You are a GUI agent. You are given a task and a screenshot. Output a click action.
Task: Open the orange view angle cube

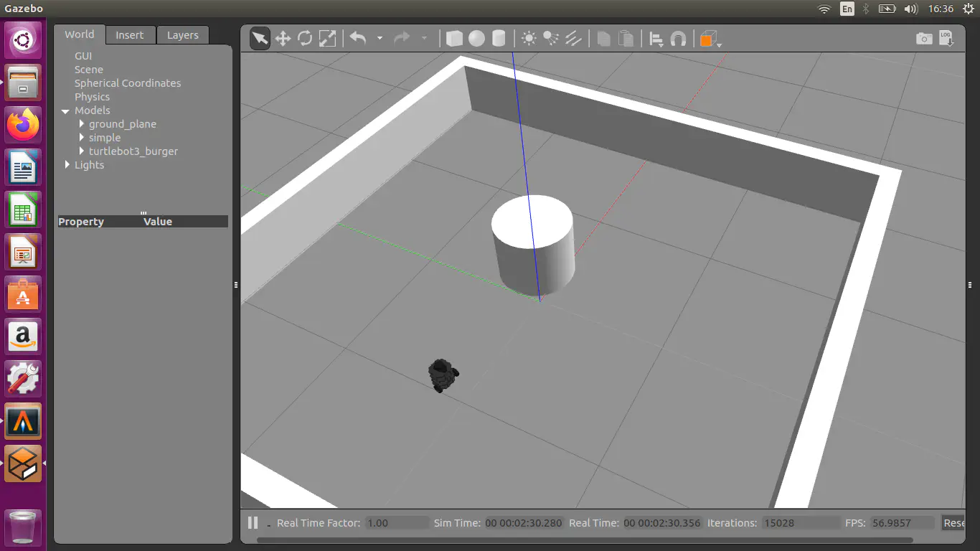[x=710, y=39]
